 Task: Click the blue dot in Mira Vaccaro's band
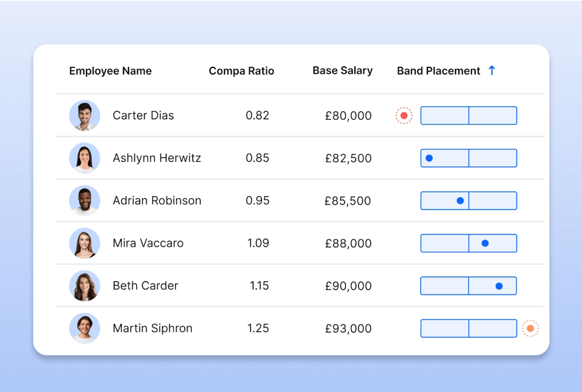pyautogui.click(x=486, y=243)
